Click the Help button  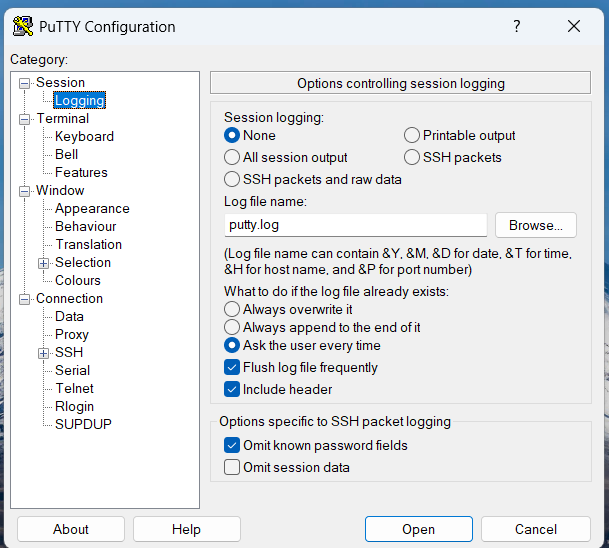coord(186,529)
